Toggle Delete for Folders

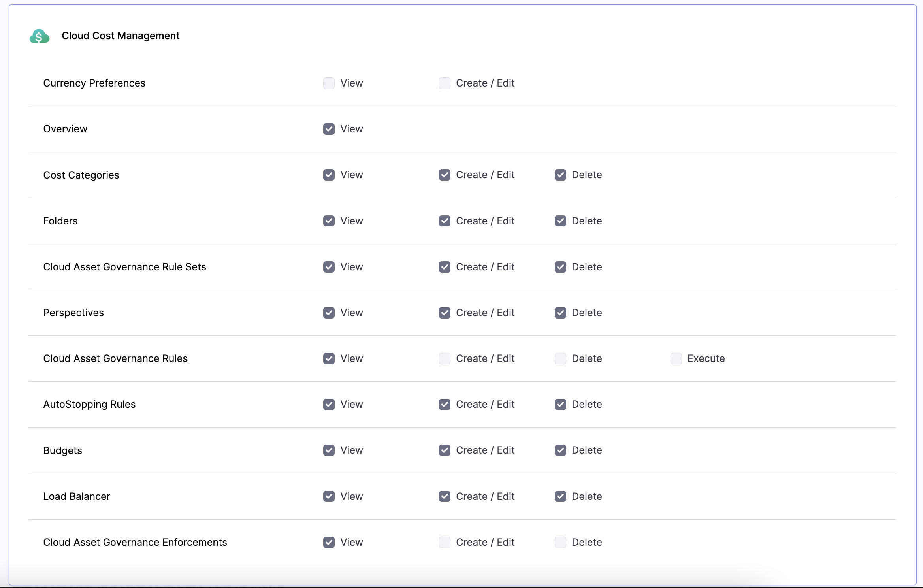tap(560, 221)
